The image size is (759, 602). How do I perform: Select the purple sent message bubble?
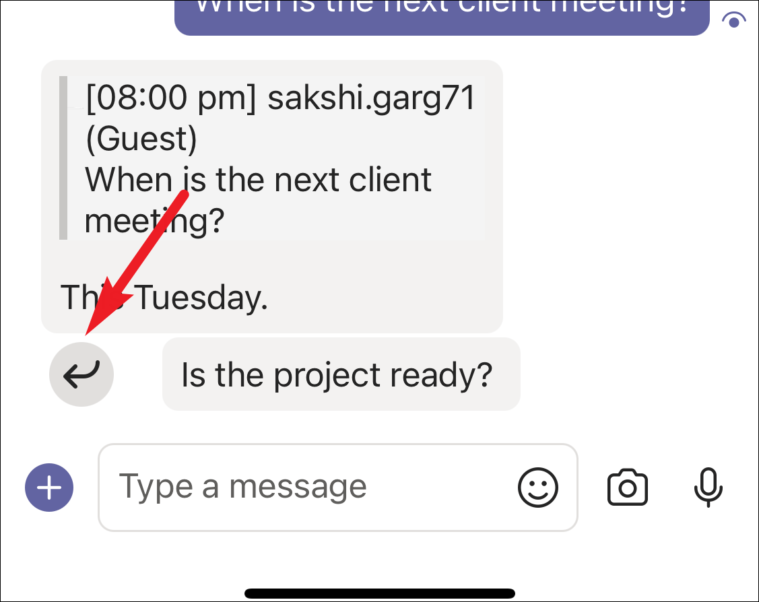tap(441, 15)
